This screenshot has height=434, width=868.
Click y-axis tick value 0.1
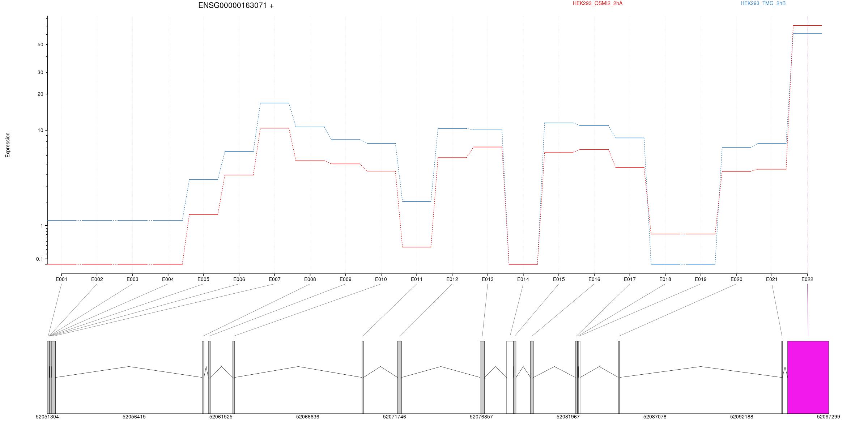click(x=39, y=259)
